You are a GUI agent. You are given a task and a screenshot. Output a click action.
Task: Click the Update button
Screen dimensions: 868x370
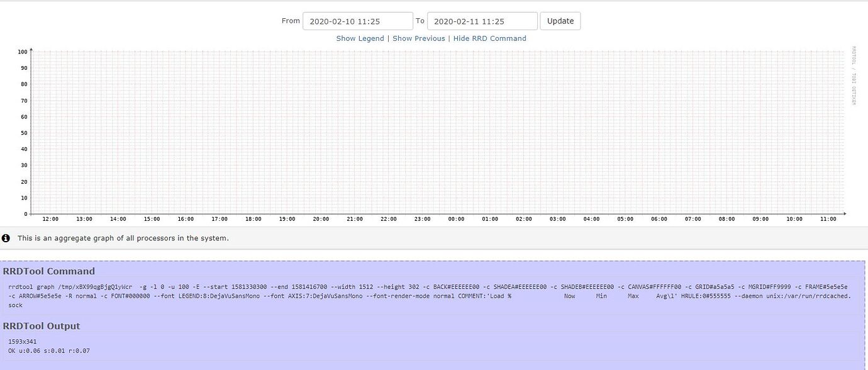point(560,21)
